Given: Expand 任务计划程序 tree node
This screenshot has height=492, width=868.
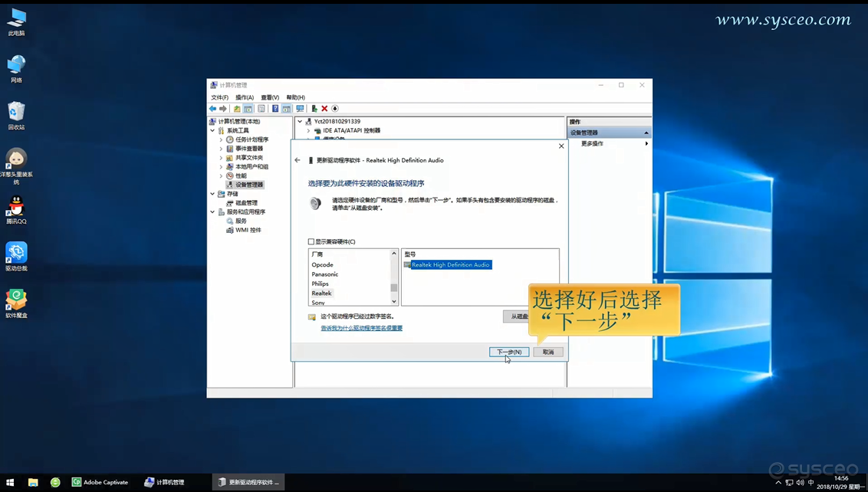Looking at the screenshot, I should [x=221, y=139].
